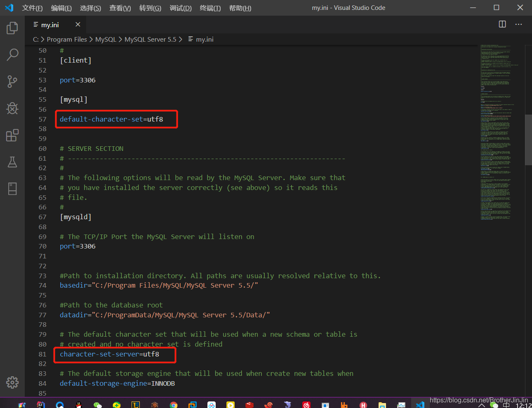
Task: Click the [client] section header line
Action: click(x=75, y=60)
